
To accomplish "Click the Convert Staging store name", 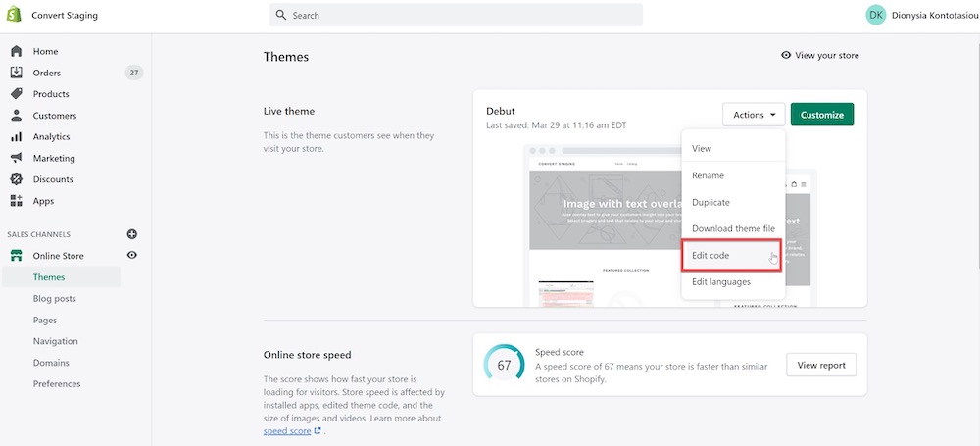I will coord(65,15).
